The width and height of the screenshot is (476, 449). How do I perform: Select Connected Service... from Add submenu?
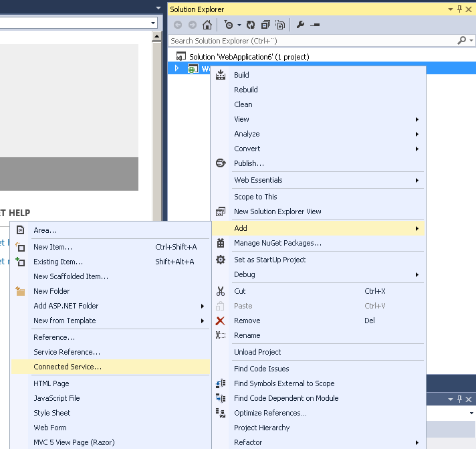tap(68, 367)
